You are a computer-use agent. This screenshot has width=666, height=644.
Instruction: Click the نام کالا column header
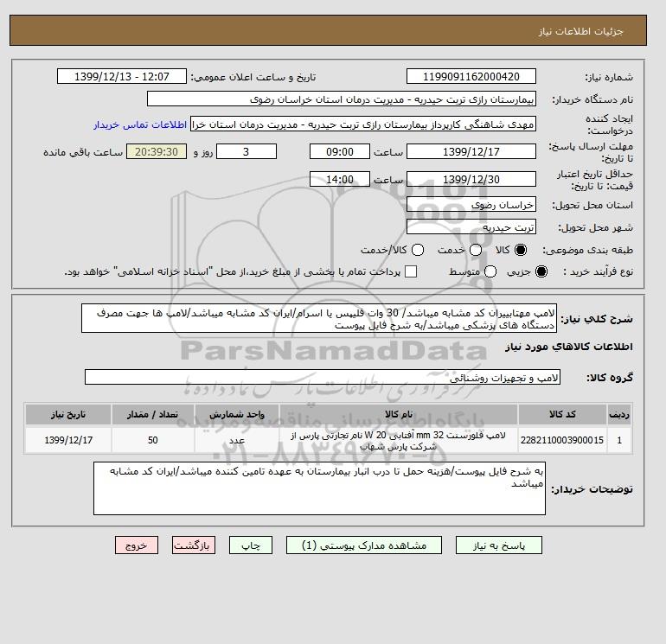click(x=399, y=414)
